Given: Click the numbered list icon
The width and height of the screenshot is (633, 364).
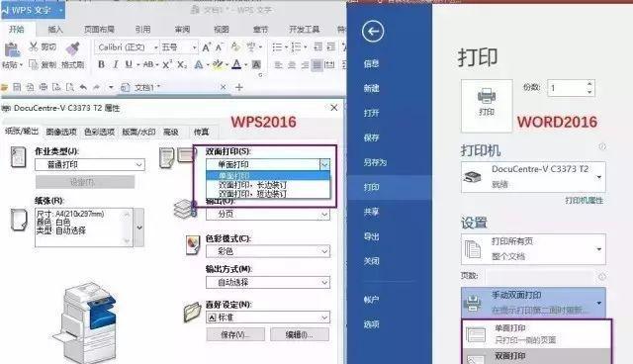Looking at the screenshot, I should [296, 47].
